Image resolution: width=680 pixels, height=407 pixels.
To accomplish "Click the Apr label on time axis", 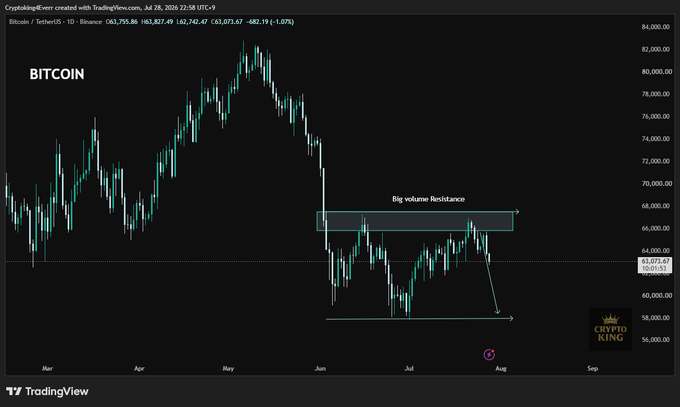I will coord(139,368).
